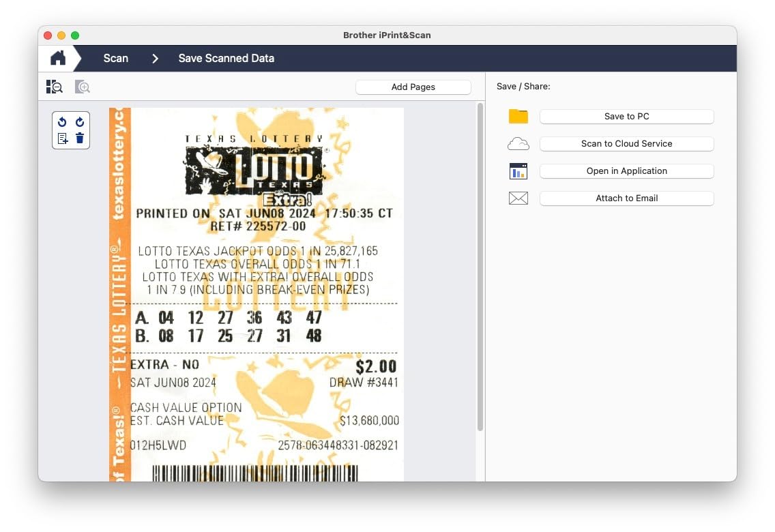Click Attach to Email button
Viewport: 775px width, 532px height.
[x=626, y=198]
